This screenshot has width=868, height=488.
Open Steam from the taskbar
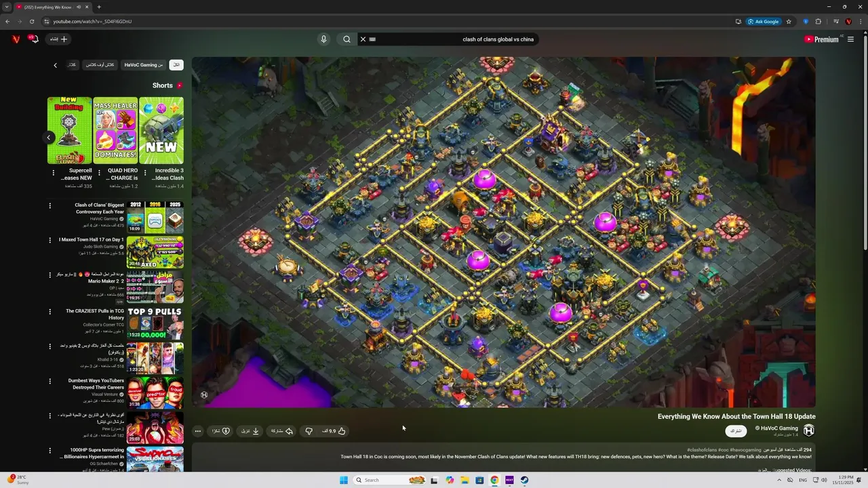click(524, 480)
